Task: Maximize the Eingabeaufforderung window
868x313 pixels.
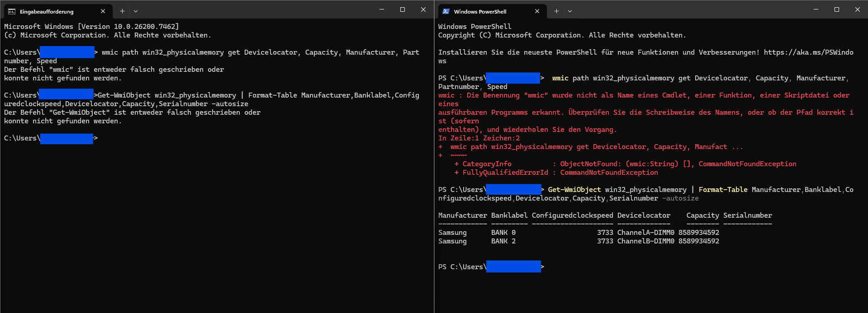Action: click(403, 9)
